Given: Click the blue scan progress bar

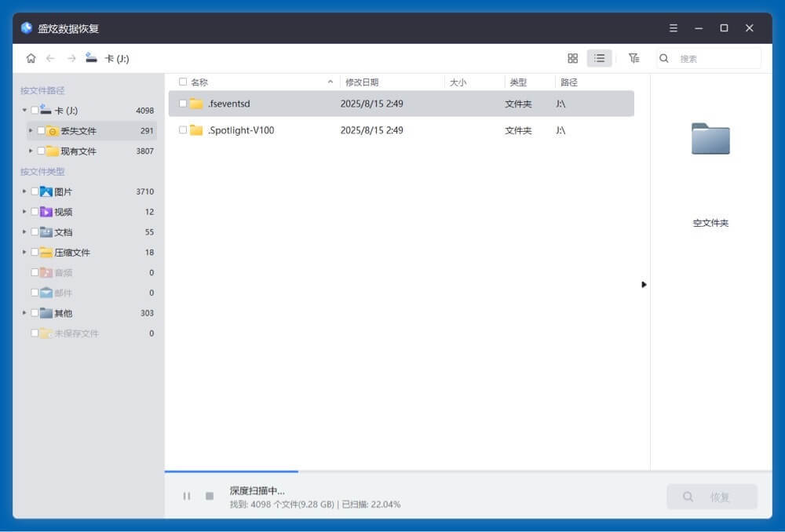Looking at the screenshot, I should (x=230, y=472).
